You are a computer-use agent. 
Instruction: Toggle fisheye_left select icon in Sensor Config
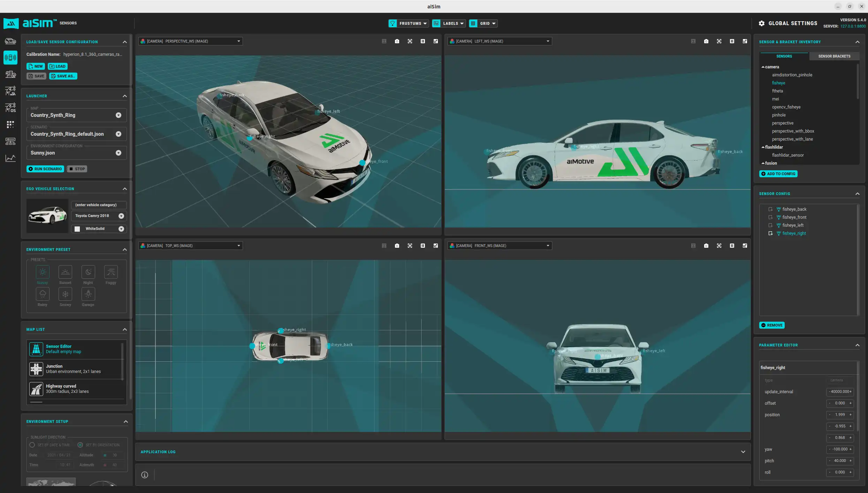tap(770, 225)
